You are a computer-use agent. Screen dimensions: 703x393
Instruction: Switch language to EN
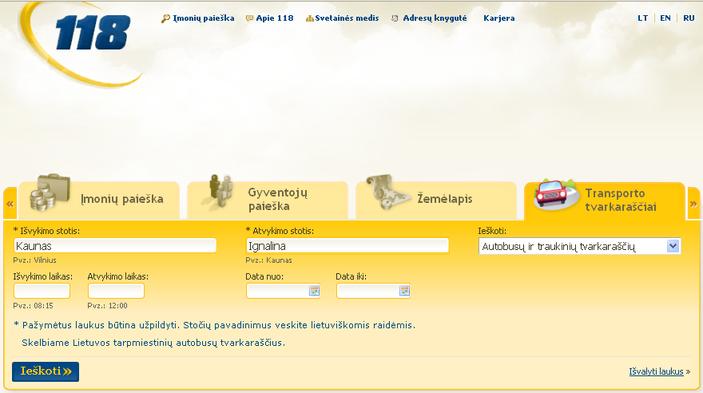click(x=665, y=18)
